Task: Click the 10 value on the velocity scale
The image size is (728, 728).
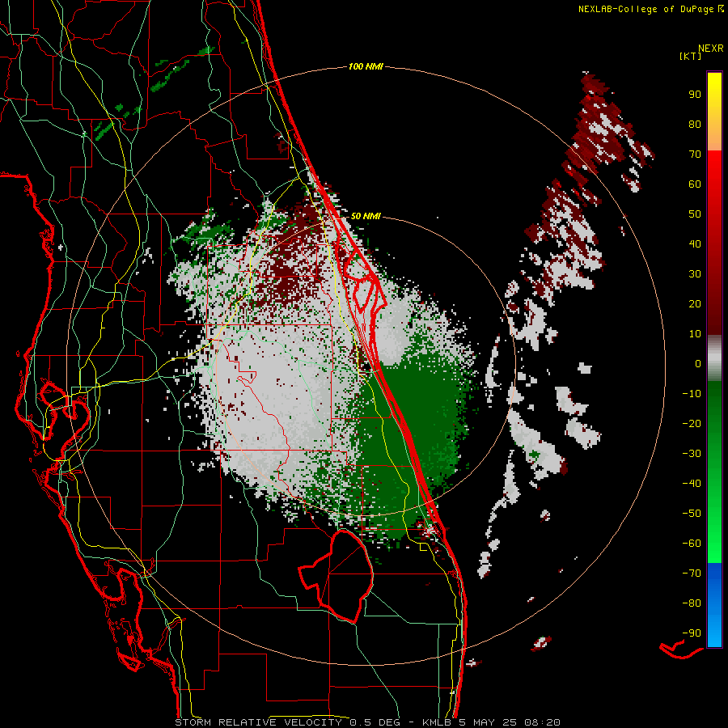Action: click(695, 334)
